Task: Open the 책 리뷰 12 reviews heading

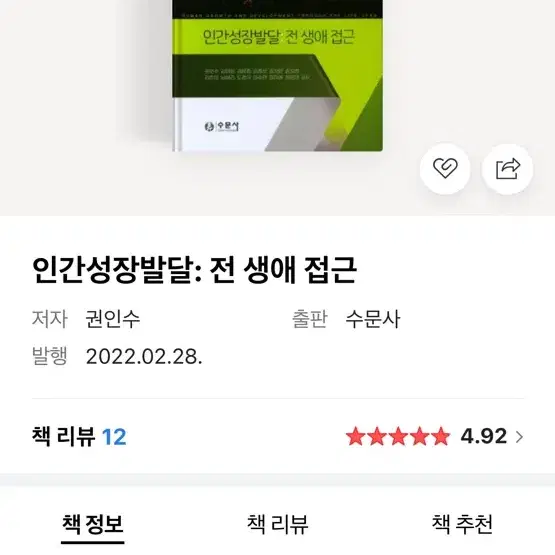Action: click(79, 436)
